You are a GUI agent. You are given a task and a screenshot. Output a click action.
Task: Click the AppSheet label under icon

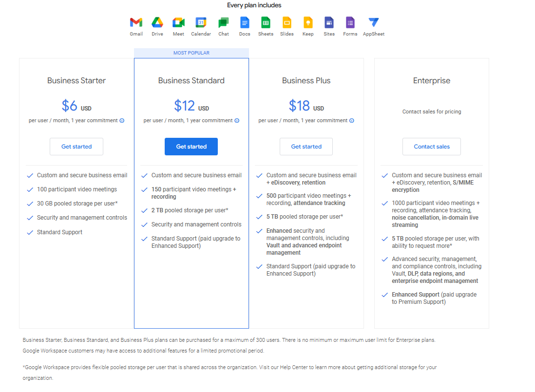(x=374, y=34)
